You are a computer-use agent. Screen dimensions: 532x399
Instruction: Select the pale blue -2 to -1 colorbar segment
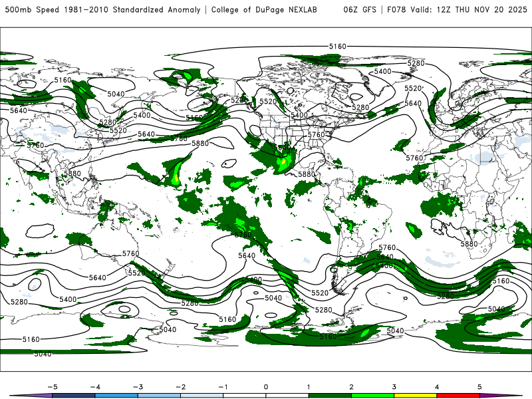pyautogui.click(x=202, y=396)
